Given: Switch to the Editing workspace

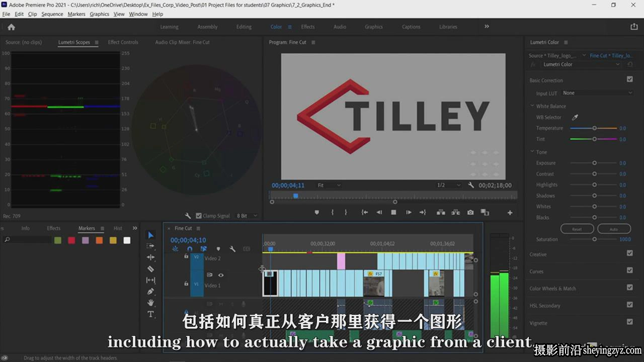Looking at the screenshot, I should click(244, 27).
